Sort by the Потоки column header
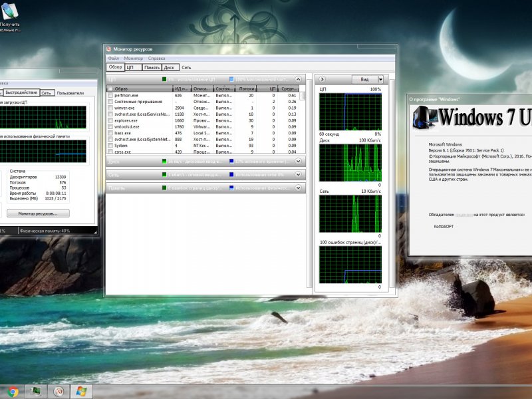Viewport: 532px width, 399px height. (245, 88)
